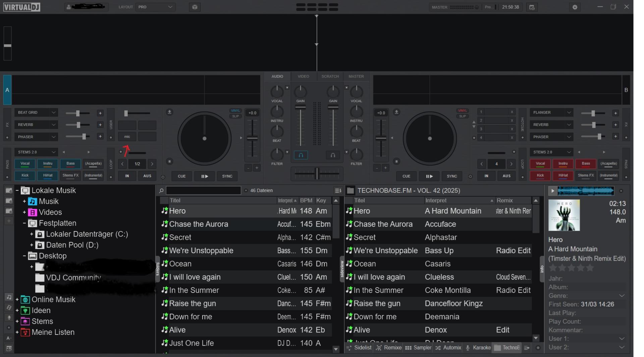This screenshot has height=357, width=644.
Task: Switch to the SCRATCH mixer tab
Action: pos(330,77)
